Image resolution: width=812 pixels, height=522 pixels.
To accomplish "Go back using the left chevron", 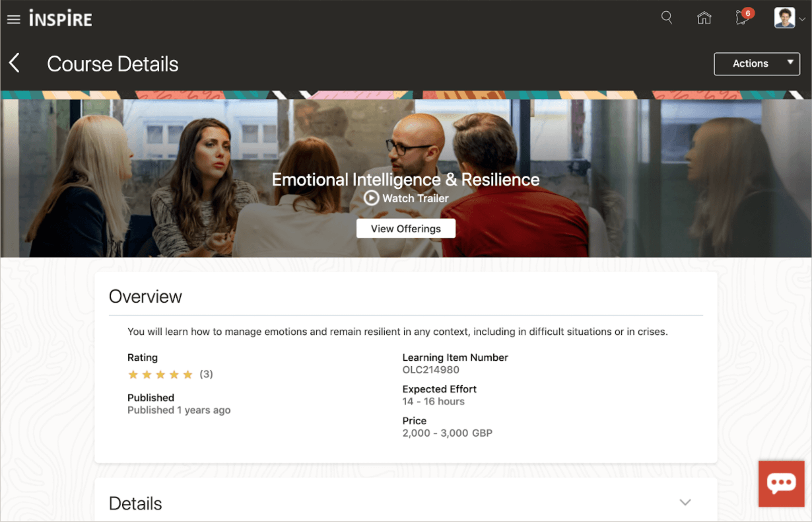I will [x=14, y=63].
